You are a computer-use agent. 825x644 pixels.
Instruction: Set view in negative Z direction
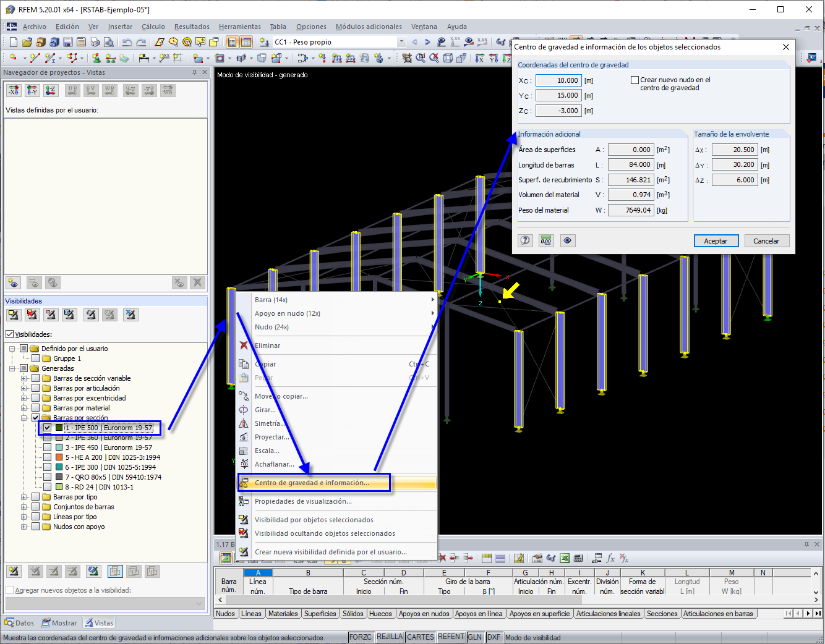pos(51,91)
